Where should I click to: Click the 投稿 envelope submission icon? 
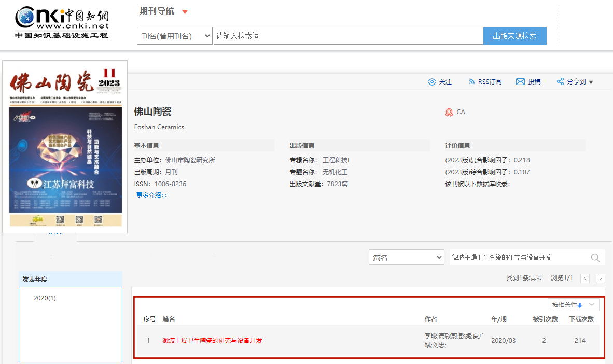[520, 81]
